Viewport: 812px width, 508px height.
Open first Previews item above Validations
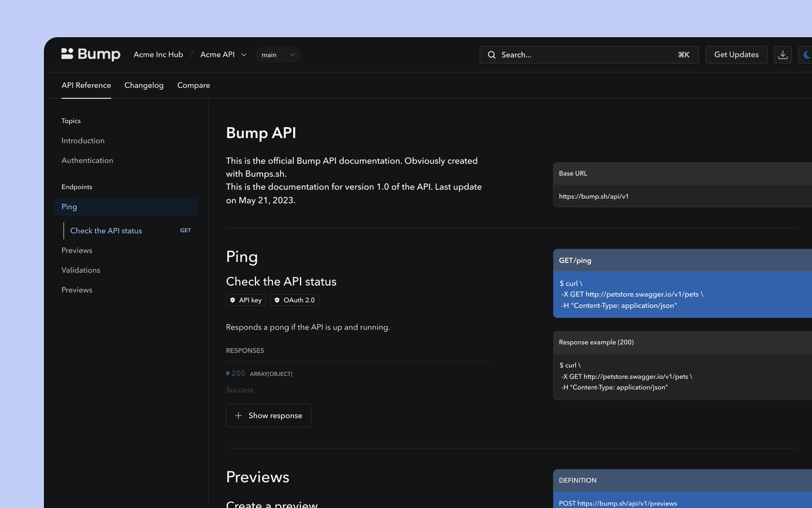point(77,251)
